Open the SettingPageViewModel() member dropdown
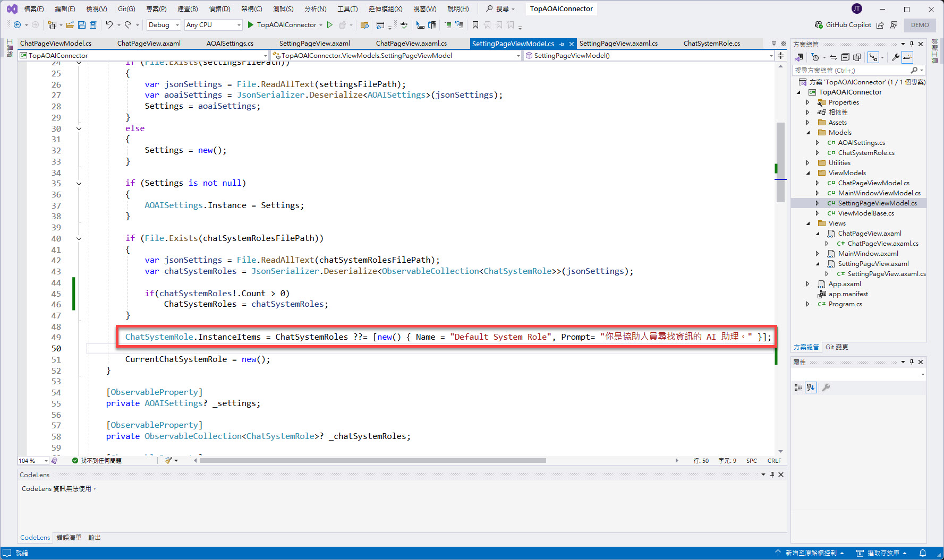The height and width of the screenshot is (560, 944). pyautogui.click(x=649, y=55)
